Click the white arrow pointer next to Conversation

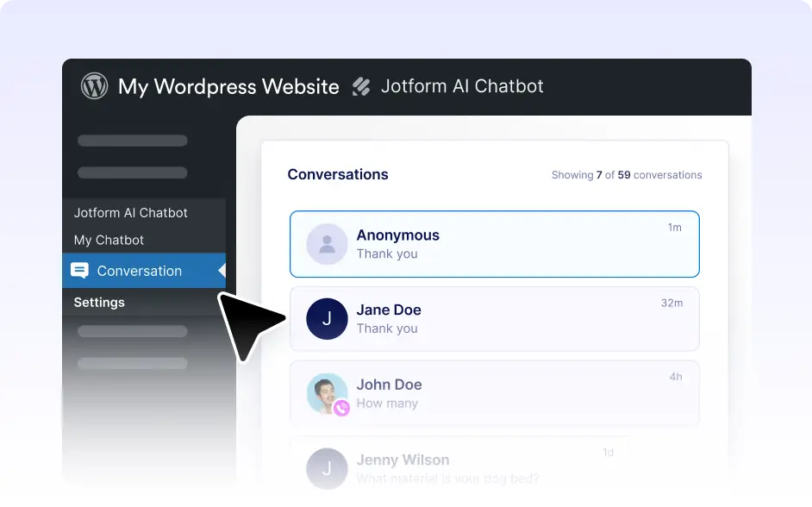222,271
